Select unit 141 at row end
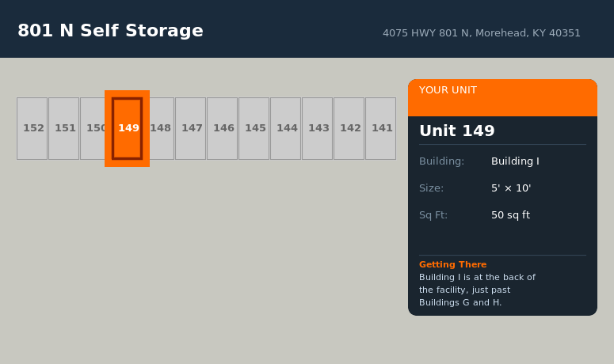This screenshot has height=364, width=614. [381, 128]
